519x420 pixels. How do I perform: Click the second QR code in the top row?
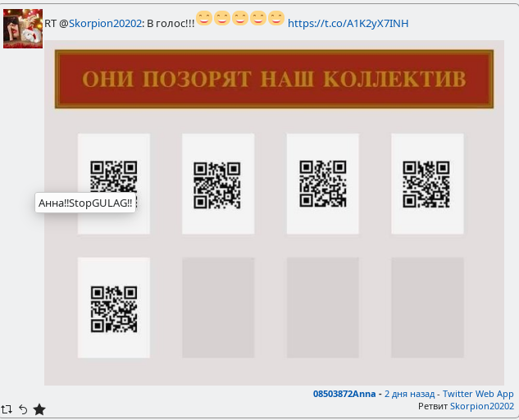tap(217, 184)
